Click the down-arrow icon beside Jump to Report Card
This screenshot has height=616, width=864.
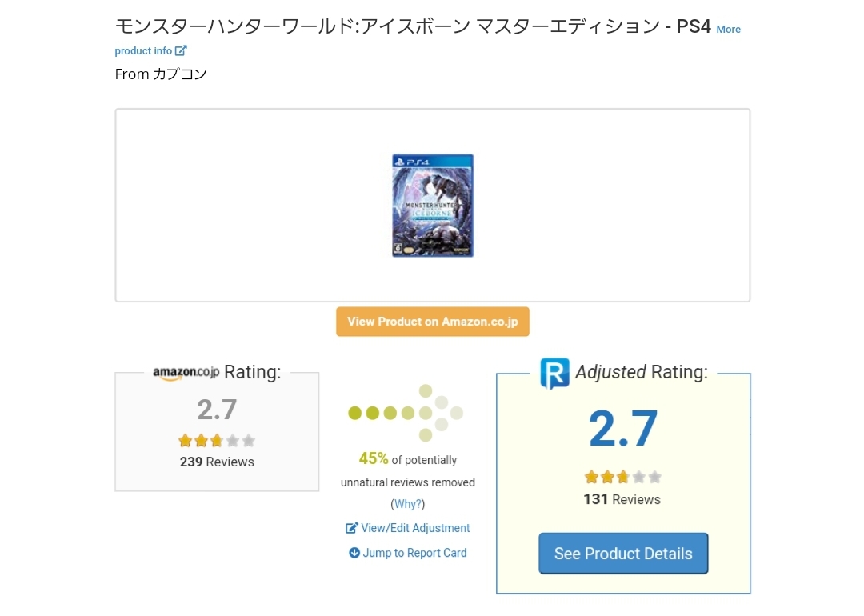(354, 553)
